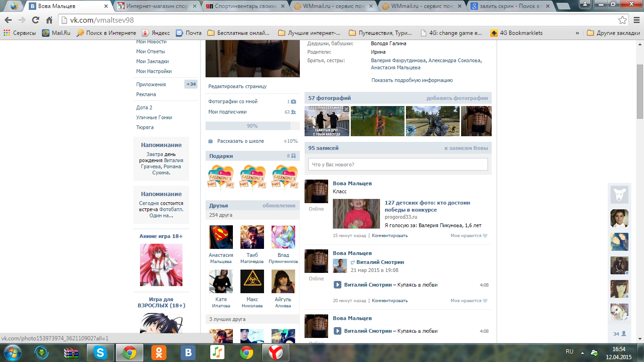Click добавить фотографии link
The image size is (644, 362).
(457, 98)
